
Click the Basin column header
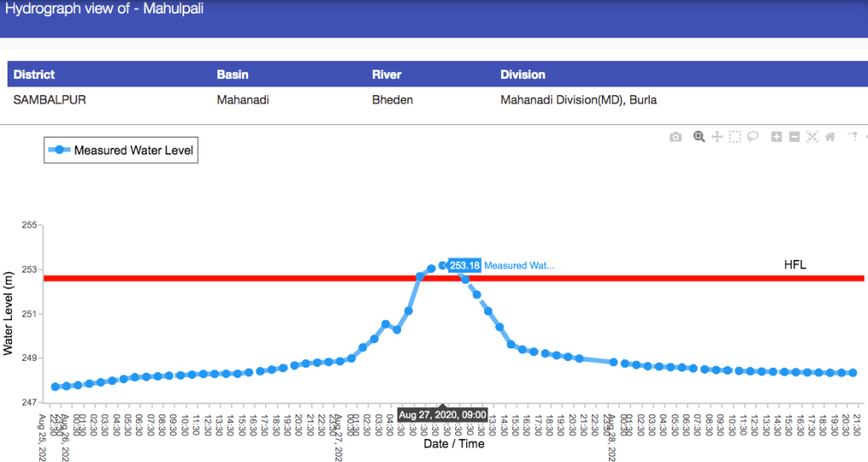coord(233,75)
